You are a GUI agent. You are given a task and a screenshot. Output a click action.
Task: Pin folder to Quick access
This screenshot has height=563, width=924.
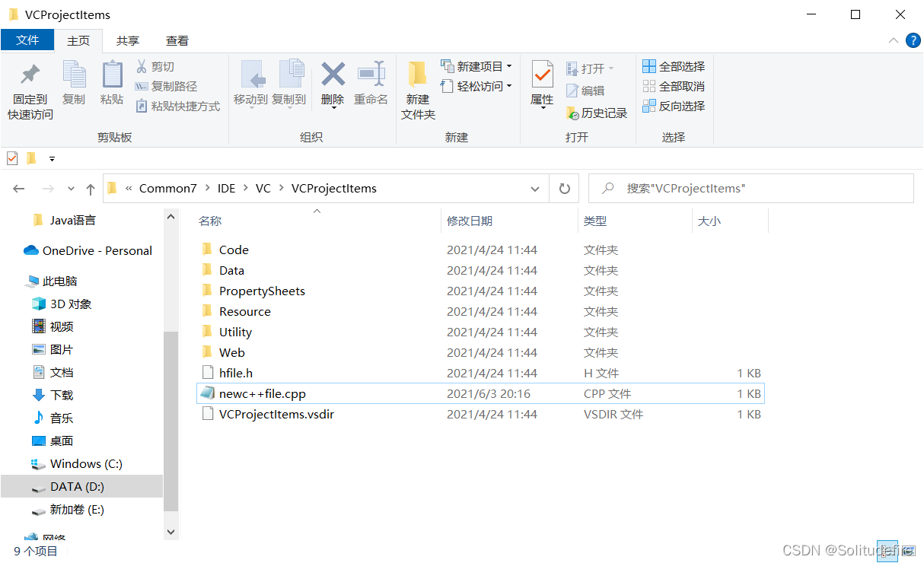[30, 91]
